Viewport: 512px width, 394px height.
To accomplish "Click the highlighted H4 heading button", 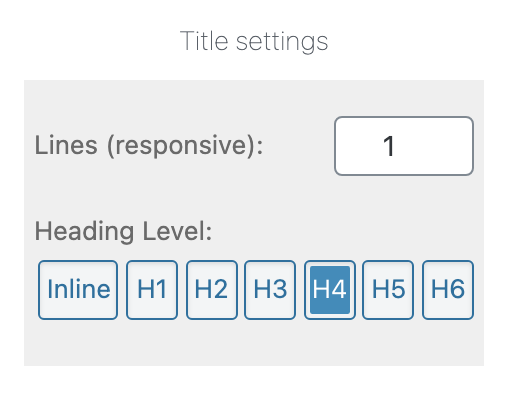I will click(330, 290).
